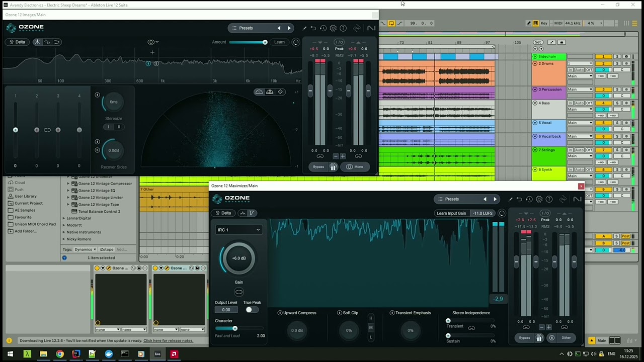Open Main output dropdown of 3 Percussion
Image resolution: width=644 pixels, height=362 pixels.
click(x=580, y=89)
